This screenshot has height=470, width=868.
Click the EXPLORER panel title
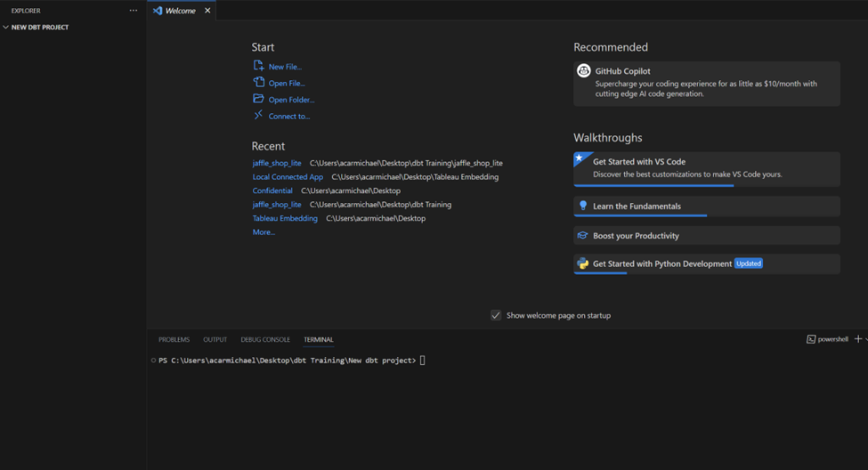26,11
